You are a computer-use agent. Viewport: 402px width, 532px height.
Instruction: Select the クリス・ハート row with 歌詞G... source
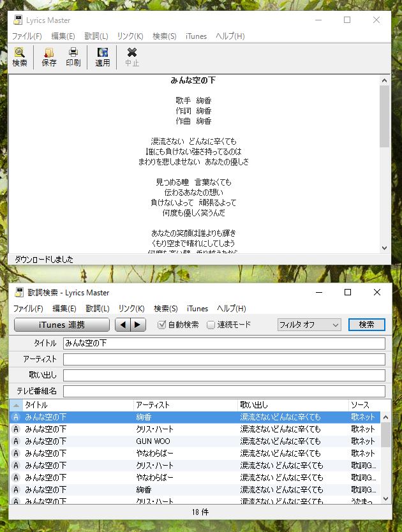click(x=195, y=466)
